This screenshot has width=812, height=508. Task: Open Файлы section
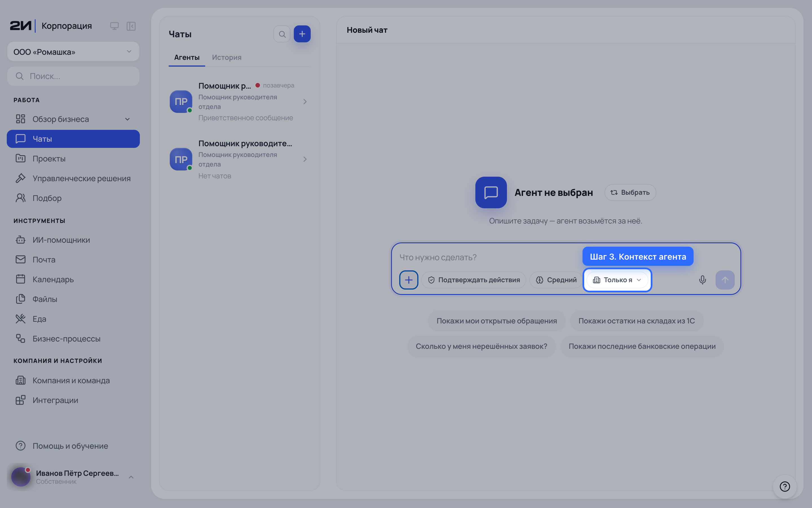(73, 299)
